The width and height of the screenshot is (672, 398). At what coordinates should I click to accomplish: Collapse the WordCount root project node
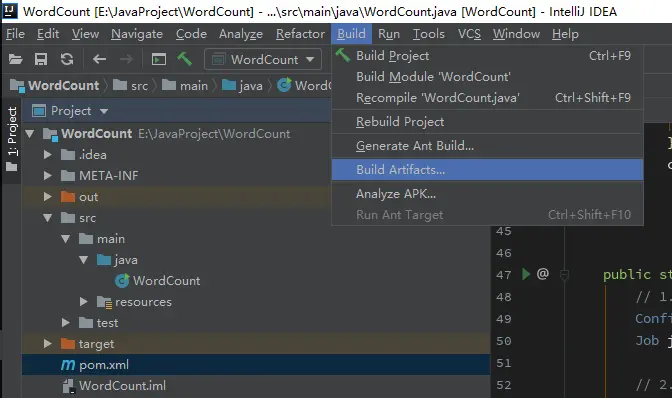click(30, 134)
